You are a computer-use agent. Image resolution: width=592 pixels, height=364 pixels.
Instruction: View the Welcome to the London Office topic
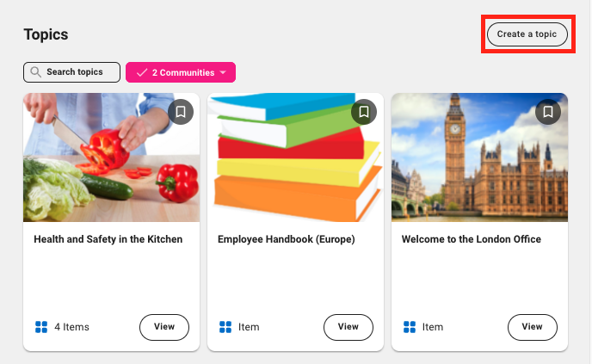[x=532, y=327]
